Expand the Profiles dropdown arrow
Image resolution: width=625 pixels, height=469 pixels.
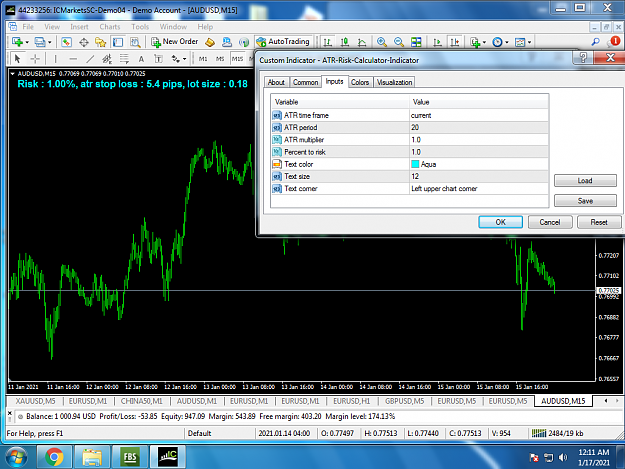pos(49,42)
